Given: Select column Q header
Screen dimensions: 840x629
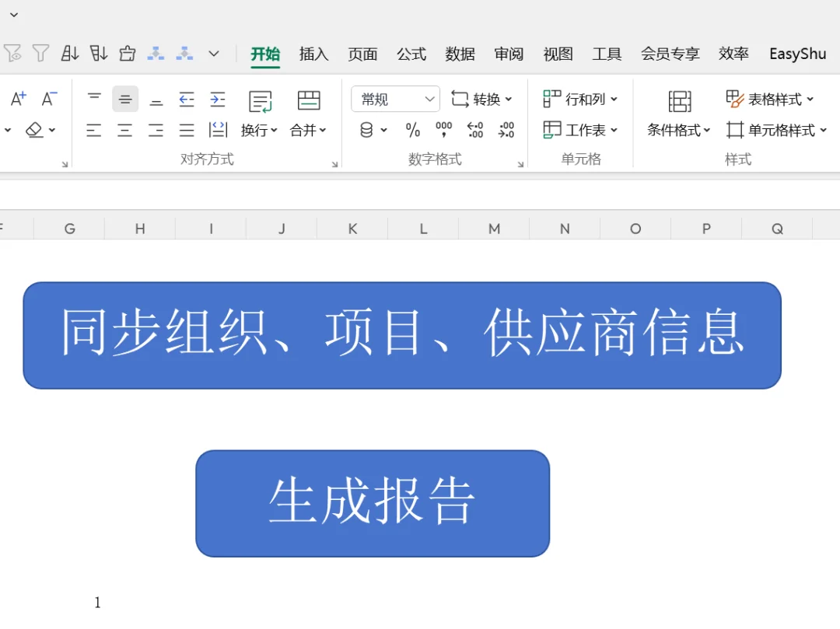Looking at the screenshot, I should (x=777, y=229).
